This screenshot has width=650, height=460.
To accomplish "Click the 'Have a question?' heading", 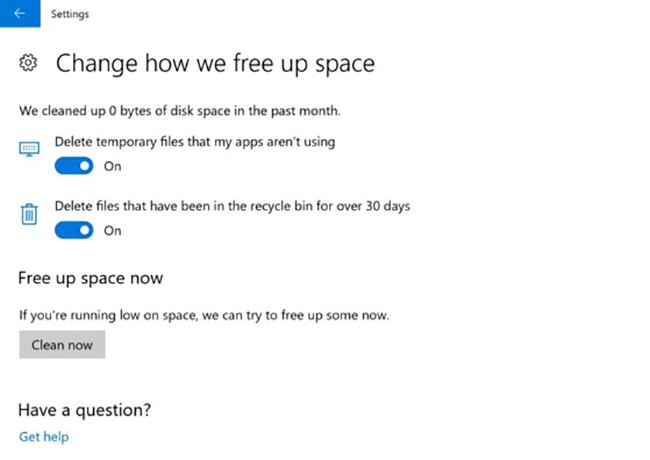I will point(85,409).
